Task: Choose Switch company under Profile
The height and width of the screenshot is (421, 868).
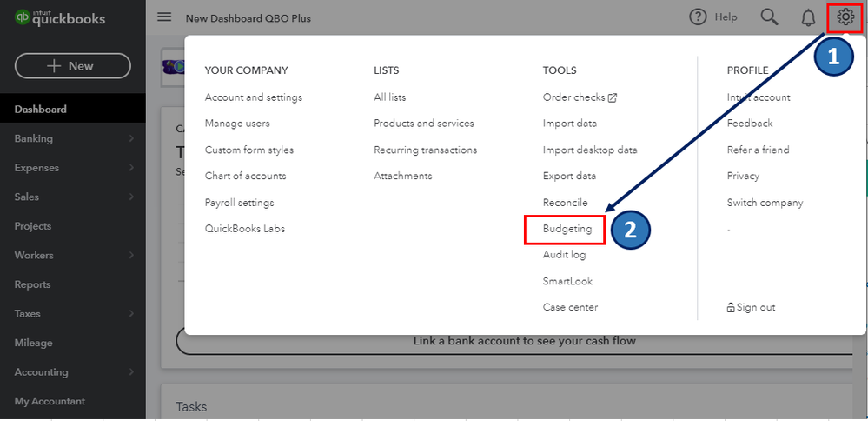Action: tap(765, 203)
